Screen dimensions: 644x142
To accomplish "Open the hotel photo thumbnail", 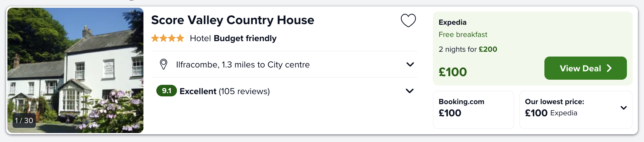I will coord(75,70).
